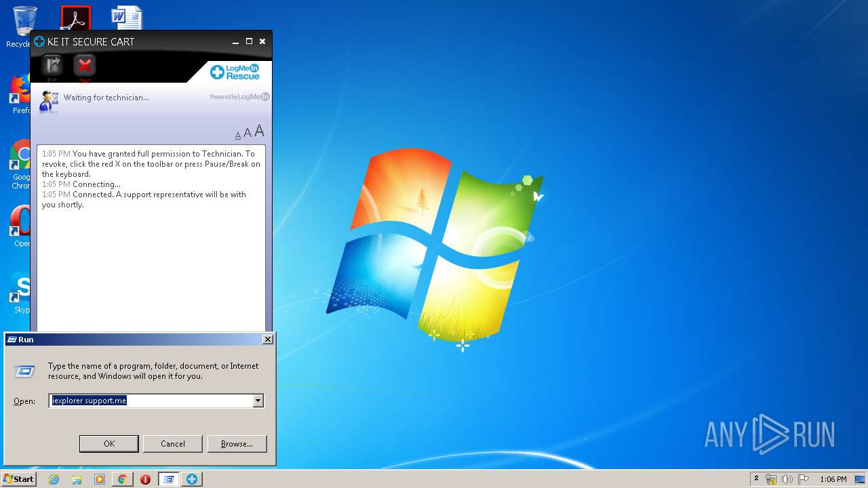Click the Run dialog title icon

pyautogui.click(x=12, y=340)
